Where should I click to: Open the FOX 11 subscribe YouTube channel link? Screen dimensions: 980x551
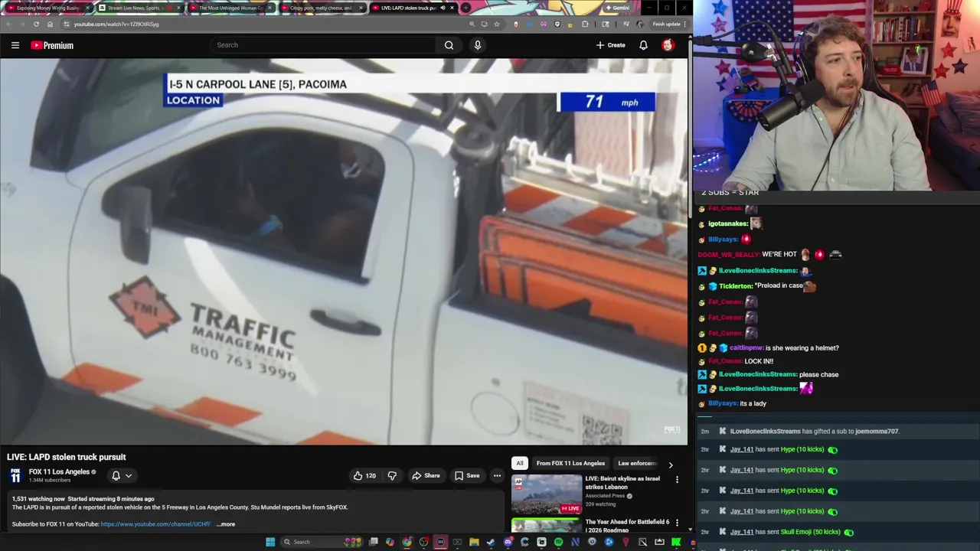tap(155, 524)
